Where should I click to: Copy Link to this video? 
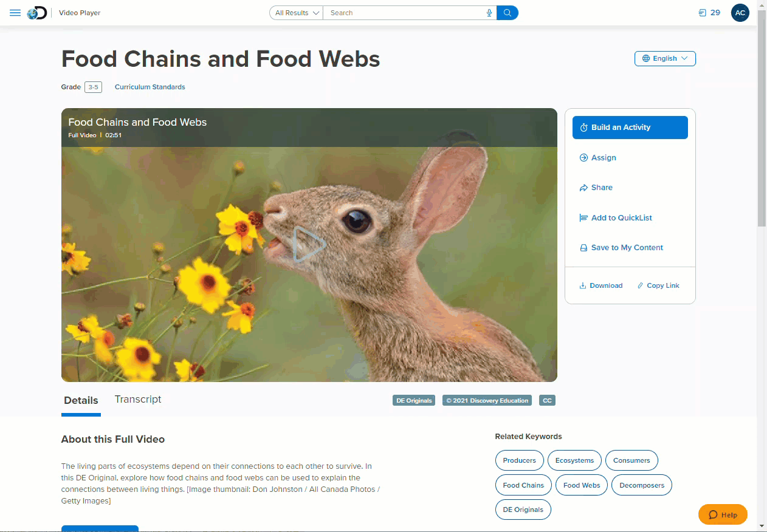(x=658, y=285)
